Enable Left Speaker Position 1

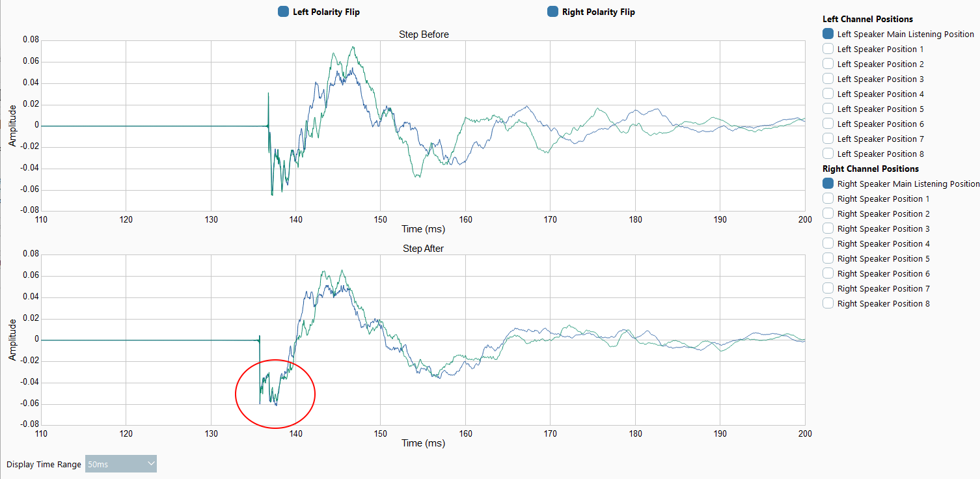point(828,49)
